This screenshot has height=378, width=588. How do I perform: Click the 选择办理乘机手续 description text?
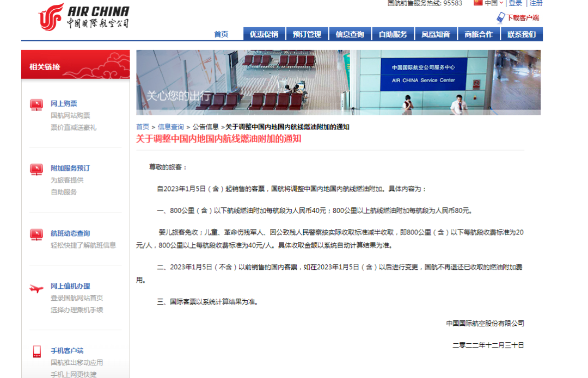(x=77, y=310)
